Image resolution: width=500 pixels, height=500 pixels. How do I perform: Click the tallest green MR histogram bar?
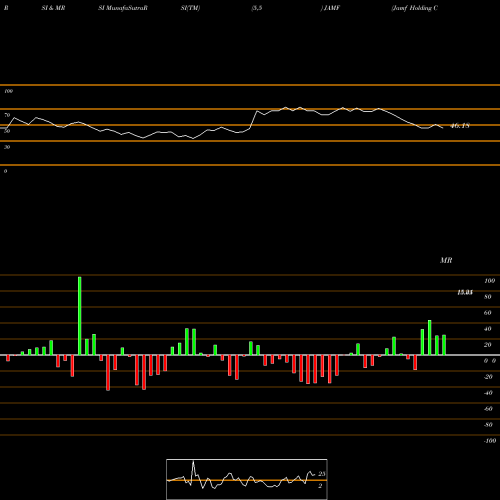pyautogui.click(x=80, y=316)
